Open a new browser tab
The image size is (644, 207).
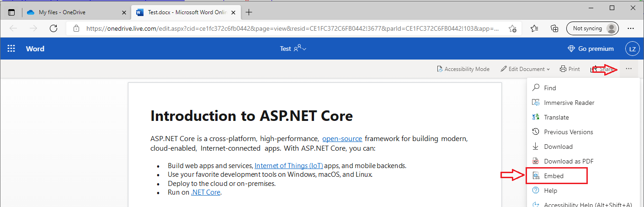click(249, 12)
